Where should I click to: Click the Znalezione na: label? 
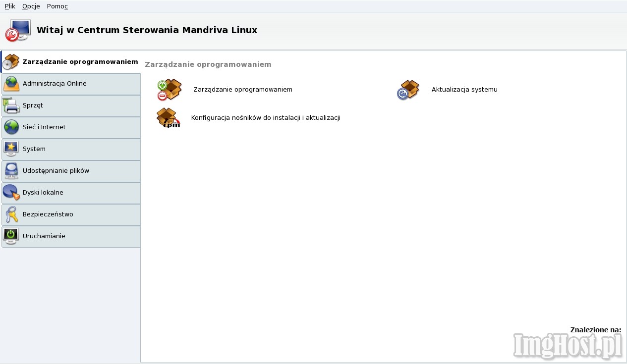(596, 330)
